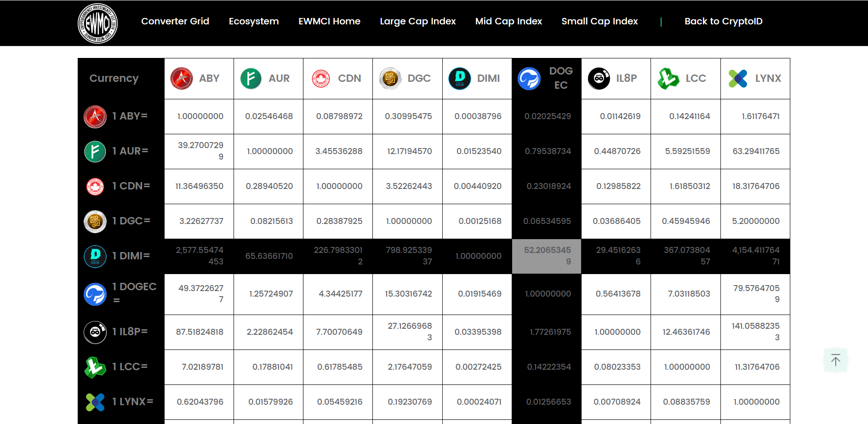
Task: Click the LYNX icon beside '1 LYNX='
Action: pyautogui.click(x=95, y=402)
